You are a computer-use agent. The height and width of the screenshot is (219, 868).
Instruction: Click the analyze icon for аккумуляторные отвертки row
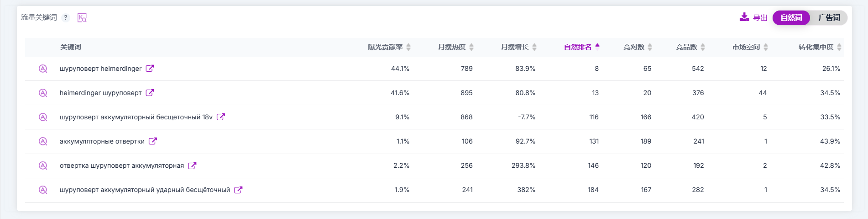coord(43,141)
